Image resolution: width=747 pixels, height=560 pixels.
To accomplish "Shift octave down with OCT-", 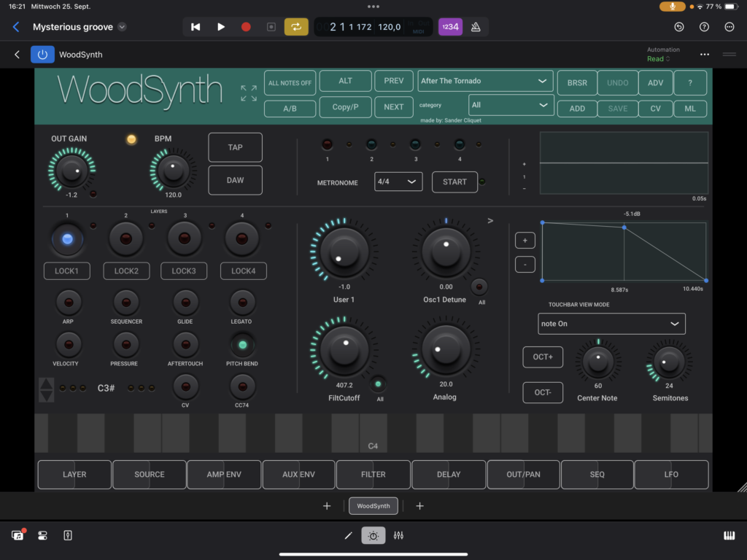I will [543, 392].
